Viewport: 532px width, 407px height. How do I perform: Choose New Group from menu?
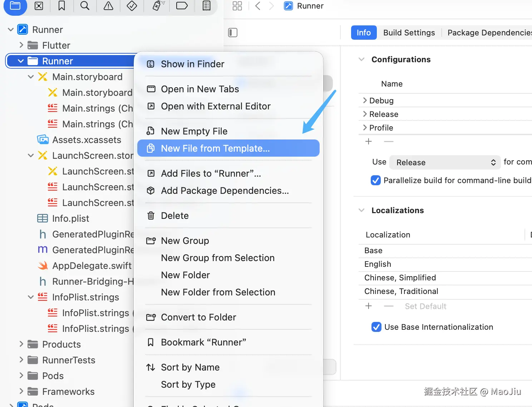(228, 241)
